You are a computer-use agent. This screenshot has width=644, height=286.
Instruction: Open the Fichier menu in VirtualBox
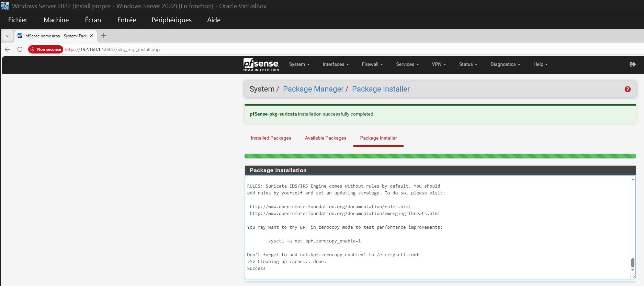tap(18, 20)
